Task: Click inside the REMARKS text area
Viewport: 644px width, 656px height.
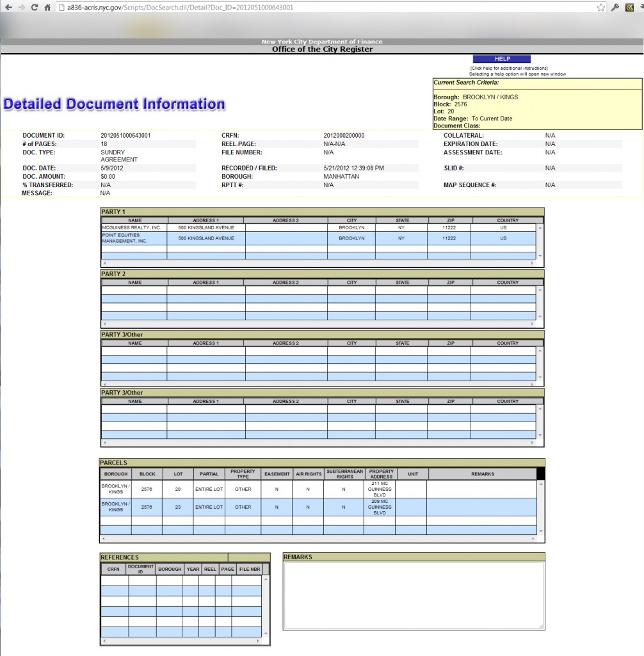Action: (414, 596)
